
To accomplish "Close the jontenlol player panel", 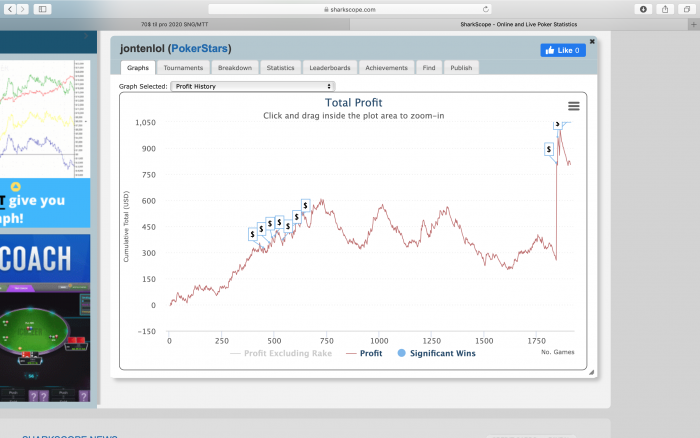I will 592,41.
